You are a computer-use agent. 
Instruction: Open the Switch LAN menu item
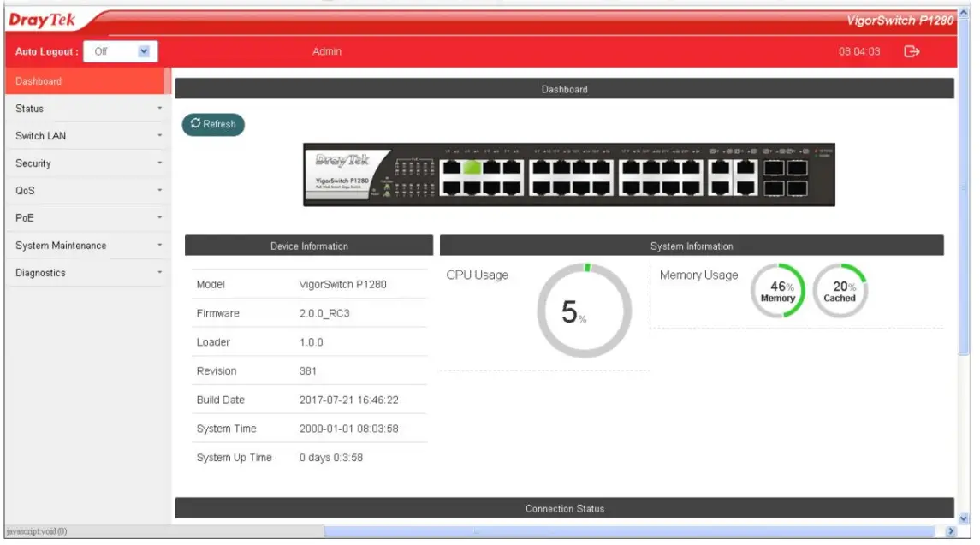pos(86,136)
